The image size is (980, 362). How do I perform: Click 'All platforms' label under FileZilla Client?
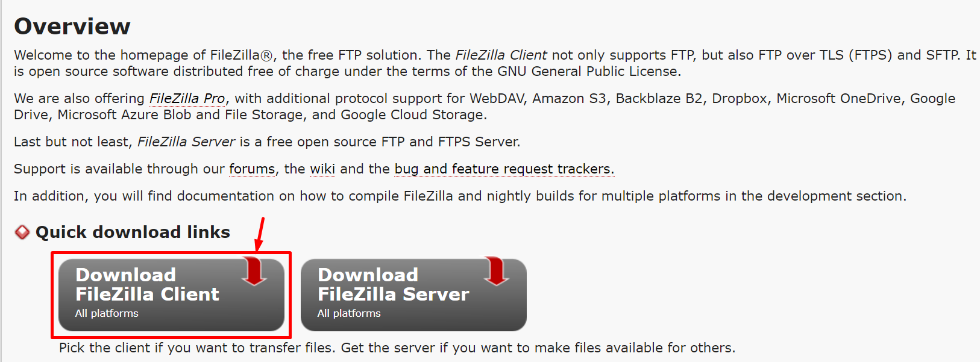107,313
